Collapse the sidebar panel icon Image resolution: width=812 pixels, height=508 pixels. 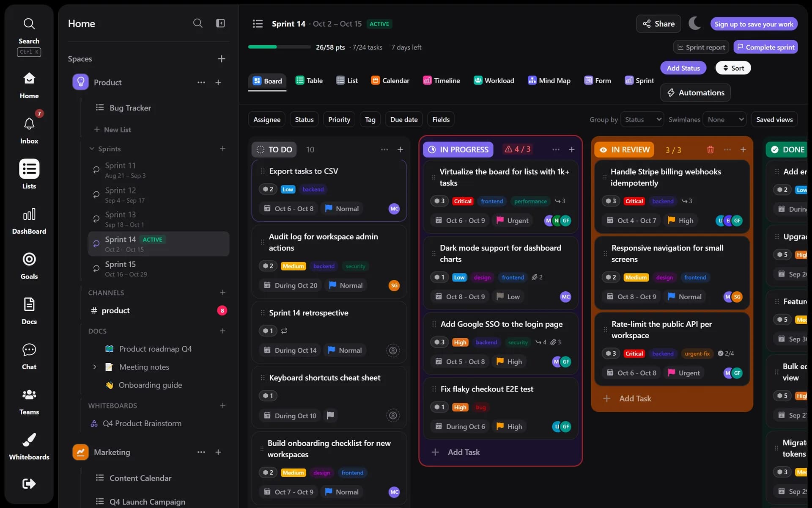click(x=220, y=23)
